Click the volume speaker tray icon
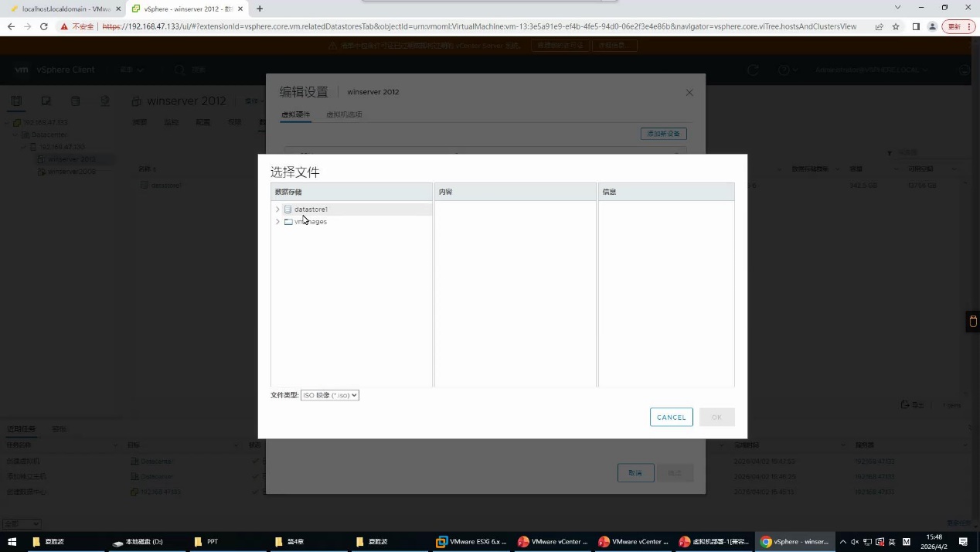This screenshot has width=980, height=552. 855,542
